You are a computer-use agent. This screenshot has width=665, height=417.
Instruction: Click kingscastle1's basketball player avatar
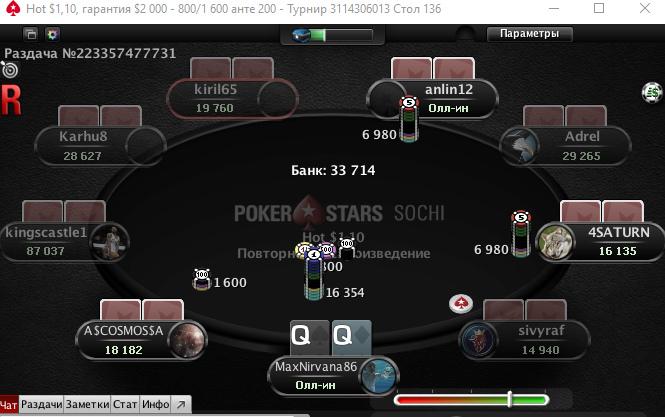110,242
